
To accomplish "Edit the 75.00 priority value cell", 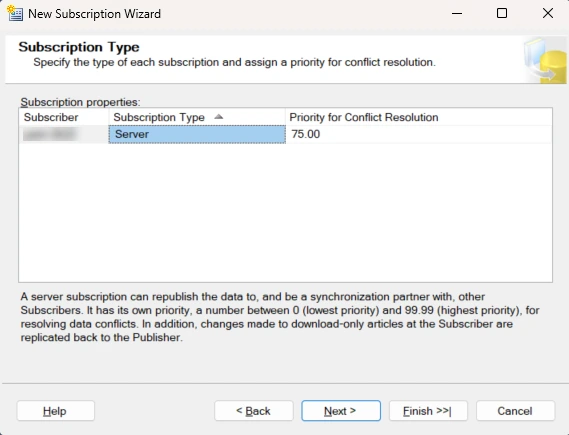I will point(419,134).
